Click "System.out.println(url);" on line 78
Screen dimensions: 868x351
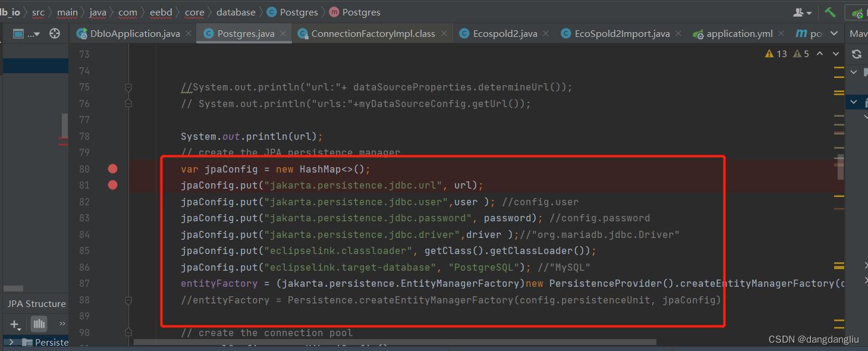(x=251, y=136)
